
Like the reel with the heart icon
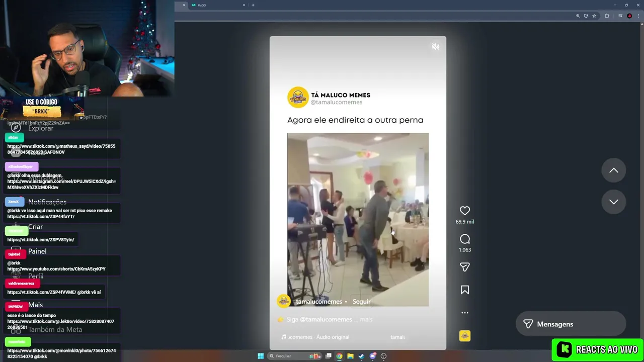click(465, 211)
